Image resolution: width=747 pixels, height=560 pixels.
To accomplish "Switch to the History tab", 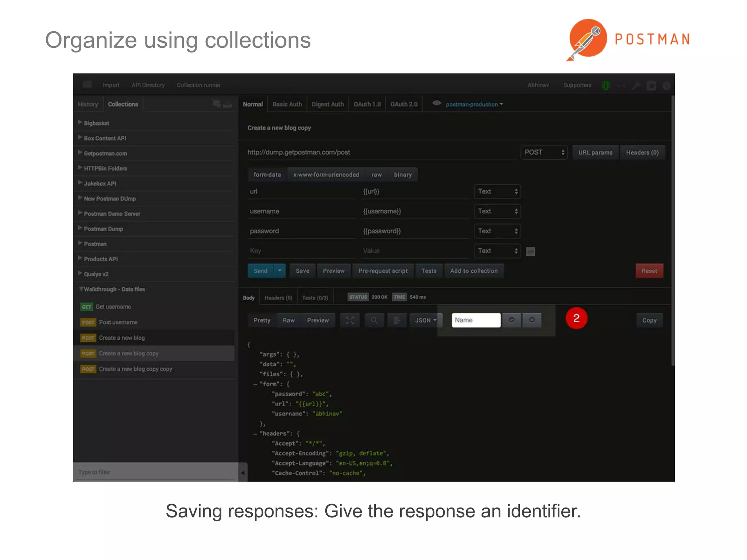I will click(x=88, y=104).
